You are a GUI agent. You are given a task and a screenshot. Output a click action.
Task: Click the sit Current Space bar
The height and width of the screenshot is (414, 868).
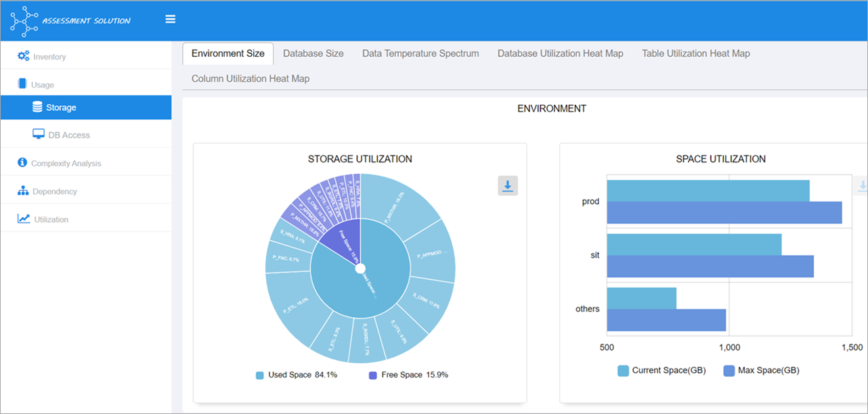[x=694, y=245]
